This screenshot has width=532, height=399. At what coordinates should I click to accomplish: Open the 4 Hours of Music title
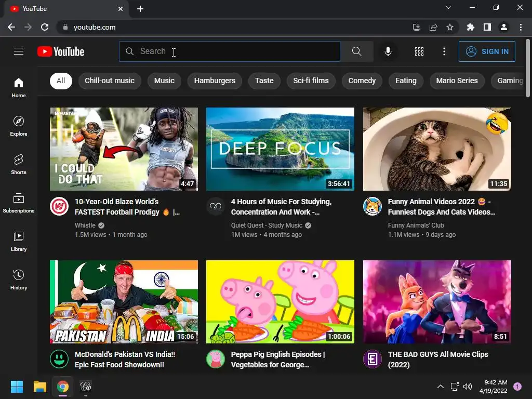pyautogui.click(x=281, y=207)
